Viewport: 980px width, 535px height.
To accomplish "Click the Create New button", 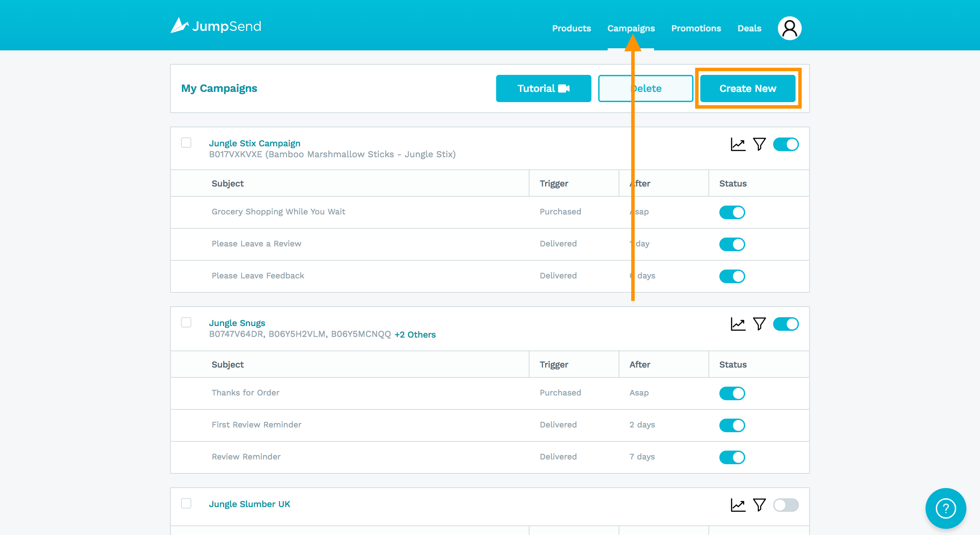I will pos(748,88).
